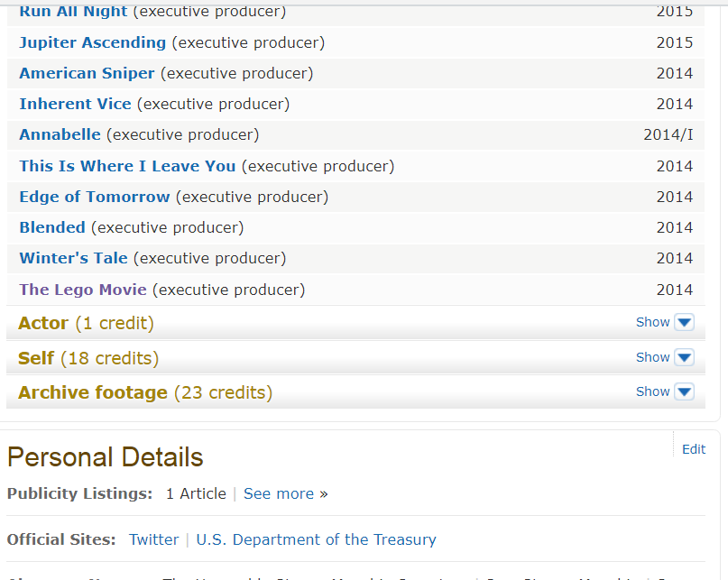Open the American Sniper movie page
728x580 pixels.
(x=87, y=73)
